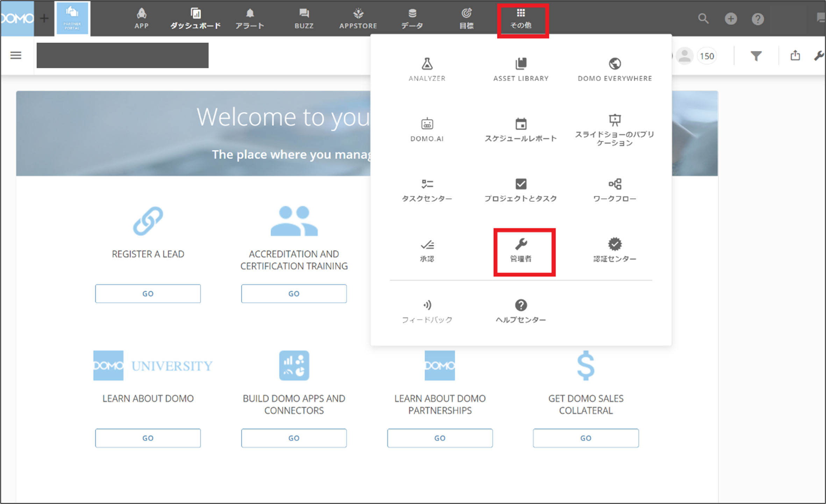
Task: Open DOMO EVERYWHERE from the menu
Action: (x=615, y=70)
